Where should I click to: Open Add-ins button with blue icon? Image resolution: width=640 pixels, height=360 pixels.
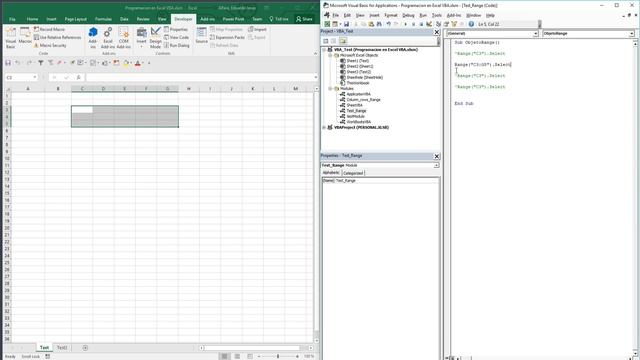pyautogui.click(x=93, y=38)
